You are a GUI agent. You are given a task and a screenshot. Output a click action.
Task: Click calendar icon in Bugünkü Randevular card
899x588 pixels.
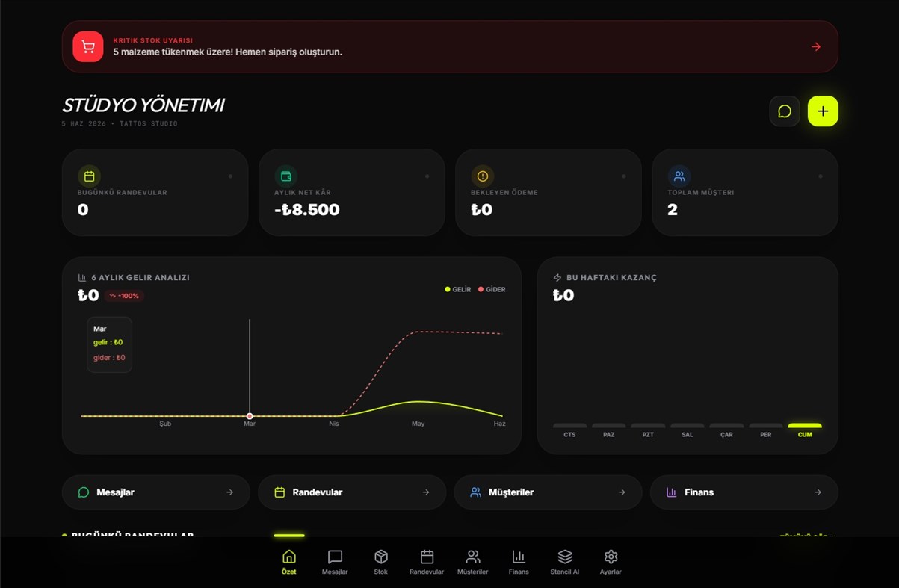click(89, 176)
